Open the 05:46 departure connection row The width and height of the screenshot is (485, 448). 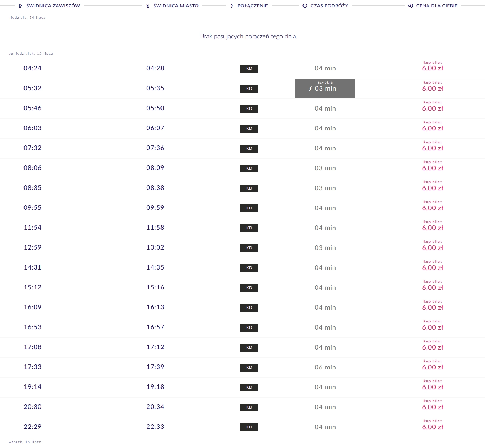coord(32,108)
